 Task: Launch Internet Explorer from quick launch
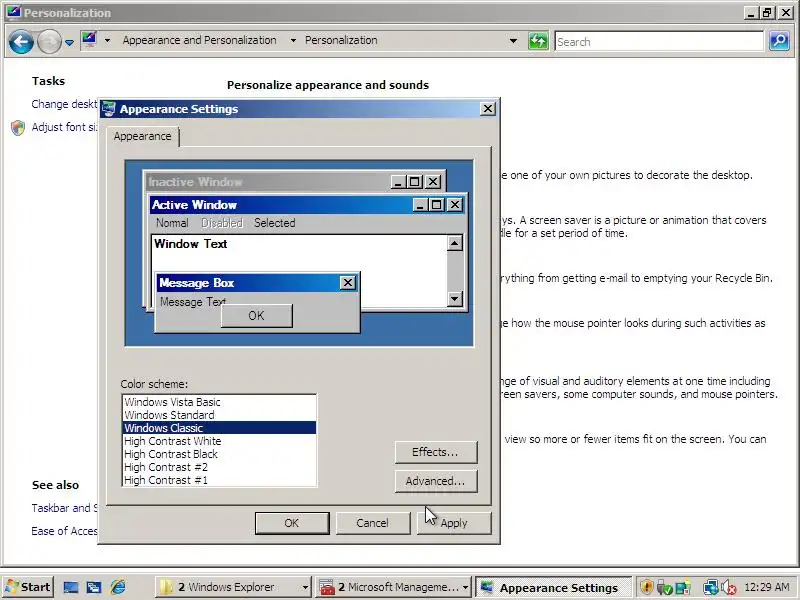(118, 587)
